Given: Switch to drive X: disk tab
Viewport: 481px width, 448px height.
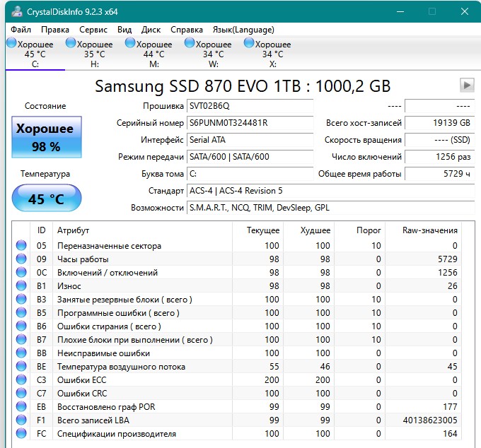Looking at the screenshot, I should [272, 54].
